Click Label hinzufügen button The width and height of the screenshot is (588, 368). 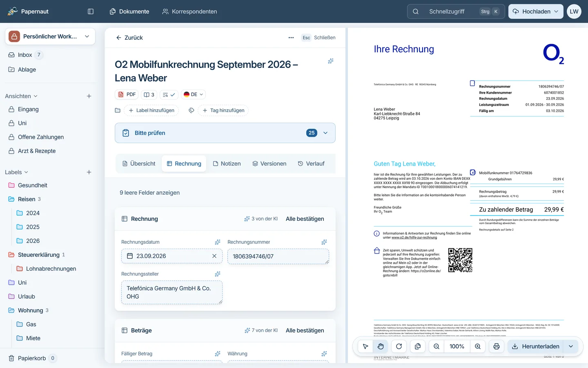(151, 110)
